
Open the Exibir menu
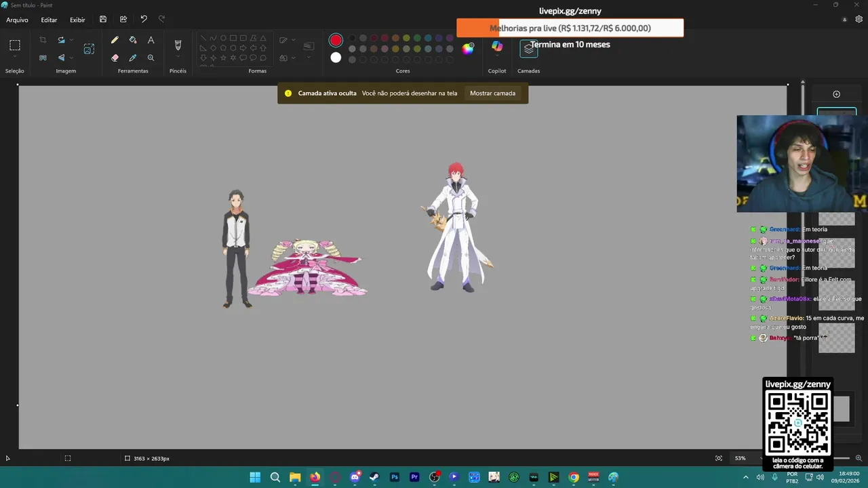tap(77, 20)
